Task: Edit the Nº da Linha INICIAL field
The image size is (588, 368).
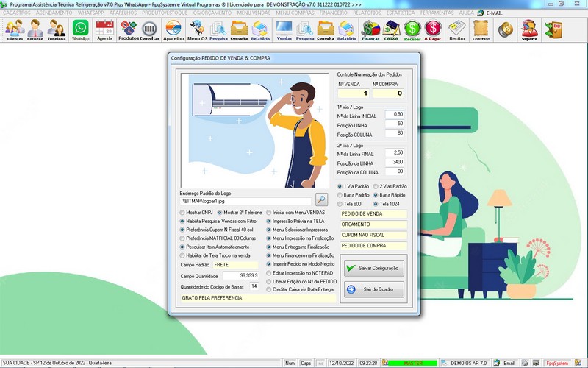Action: pos(395,114)
